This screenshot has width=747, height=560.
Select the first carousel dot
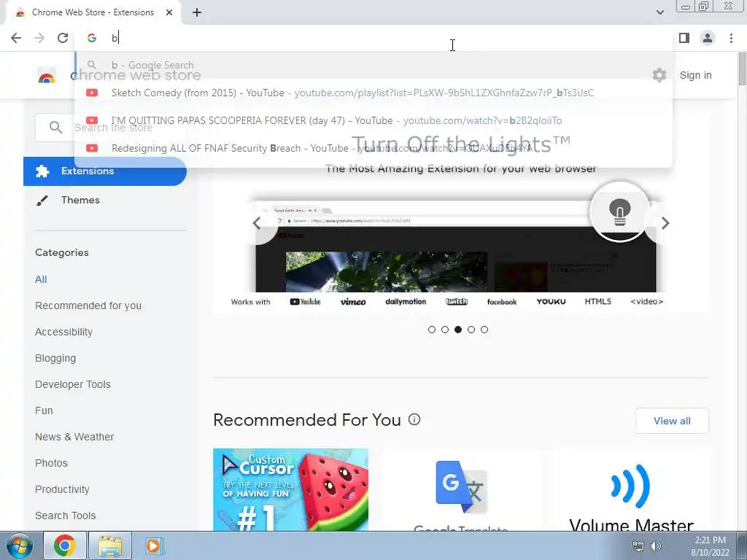[x=432, y=330]
